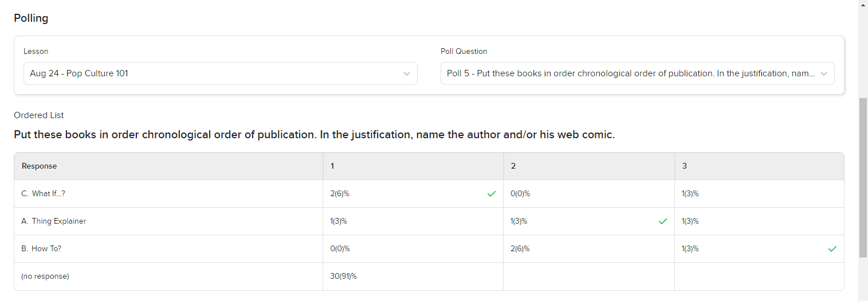Click the 30(91)% no response value
868x304 pixels.
point(344,276)
